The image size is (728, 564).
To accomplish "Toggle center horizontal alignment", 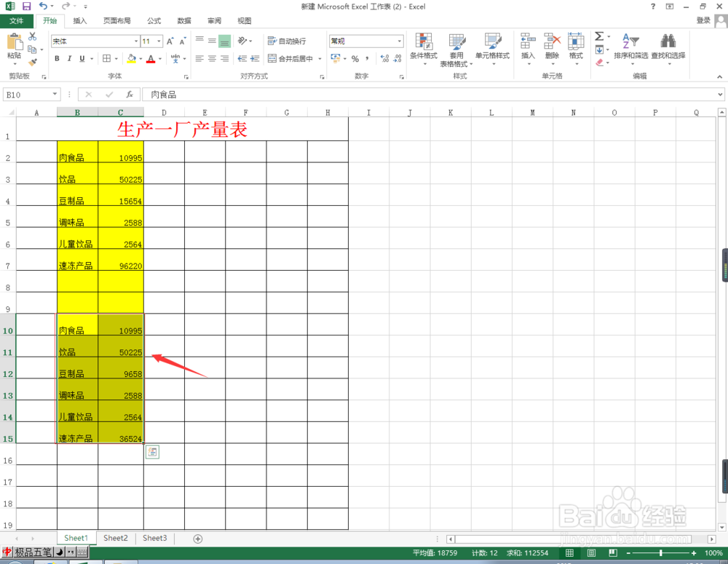I will (x=212, y=58).
